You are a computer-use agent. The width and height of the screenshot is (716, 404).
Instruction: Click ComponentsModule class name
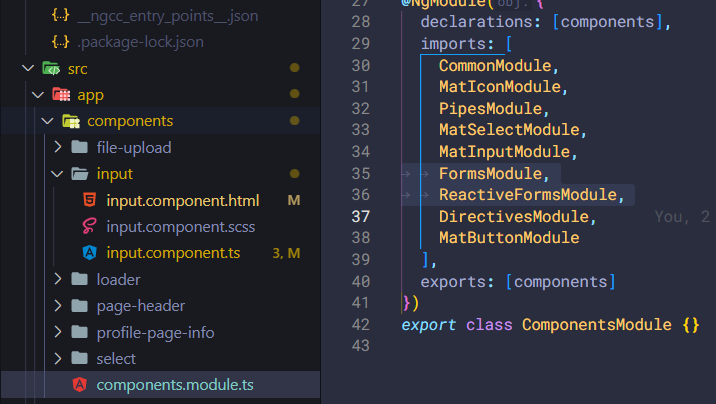[597, 325]
